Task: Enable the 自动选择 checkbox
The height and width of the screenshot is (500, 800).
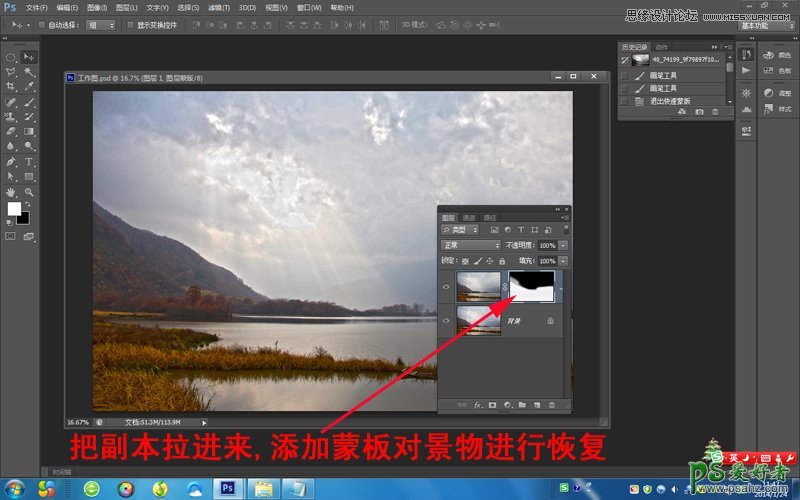Action: (41, 24)
